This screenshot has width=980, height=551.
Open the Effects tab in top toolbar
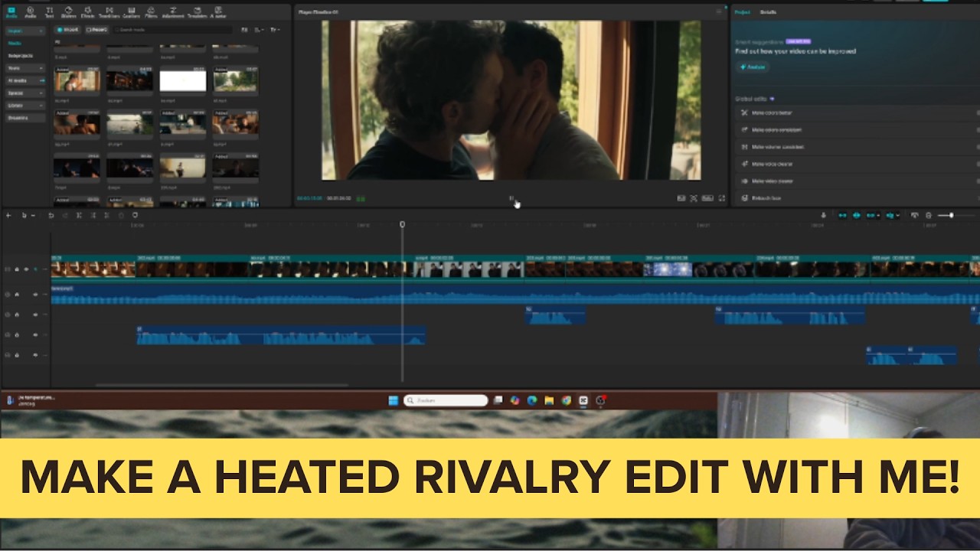88,12
